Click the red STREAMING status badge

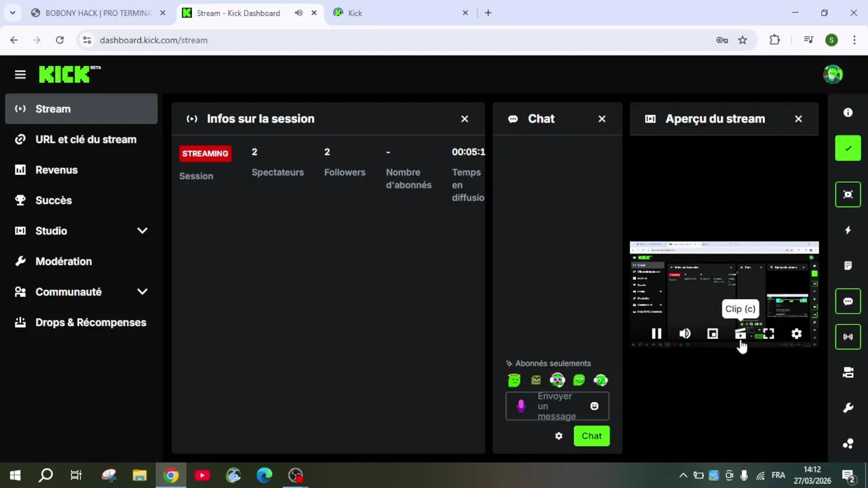click(x=205, y=153)
